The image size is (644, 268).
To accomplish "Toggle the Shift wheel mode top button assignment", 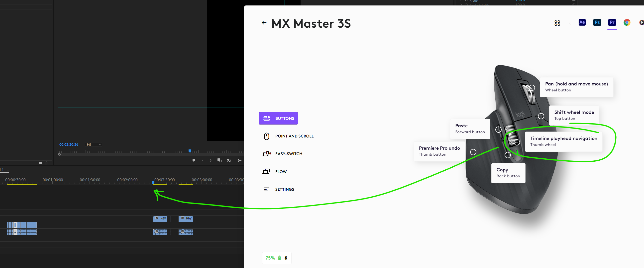I will point(541,116).
